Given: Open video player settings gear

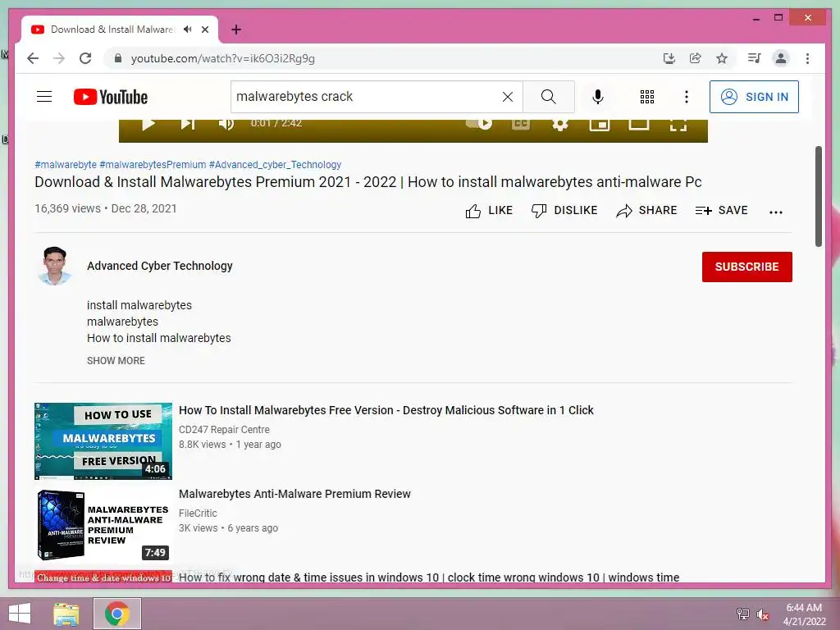Looking at the screenshot, I should pyautogui.click(x=560, y=125).
